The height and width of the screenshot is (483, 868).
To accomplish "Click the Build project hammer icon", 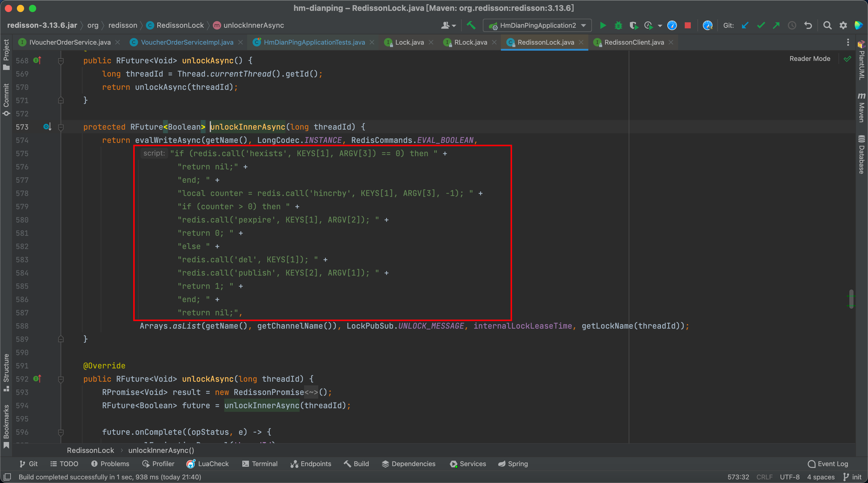I will click(471, 25).
